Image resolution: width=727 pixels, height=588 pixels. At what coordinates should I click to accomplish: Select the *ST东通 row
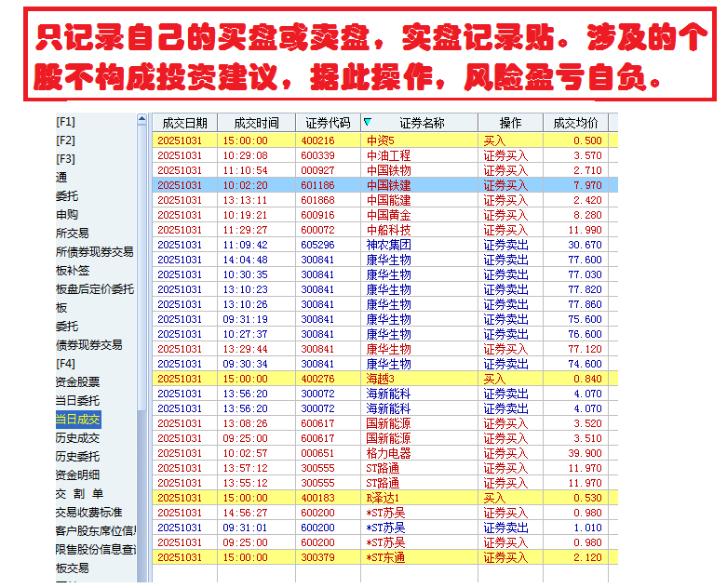tap(384, 557)
